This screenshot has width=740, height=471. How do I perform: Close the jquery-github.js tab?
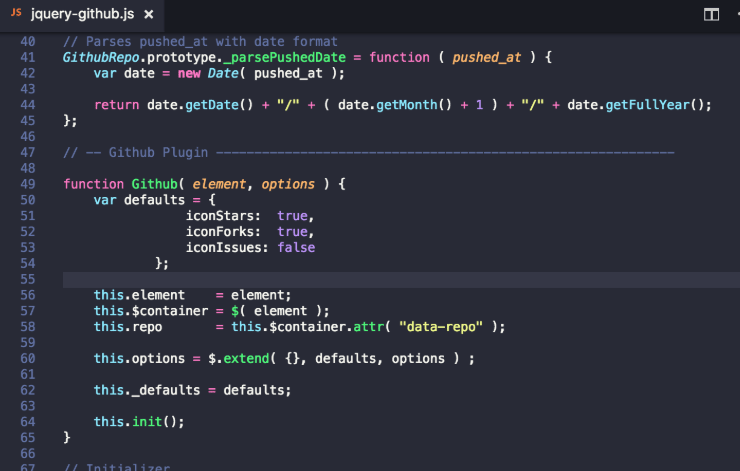[x=149, y=15]
